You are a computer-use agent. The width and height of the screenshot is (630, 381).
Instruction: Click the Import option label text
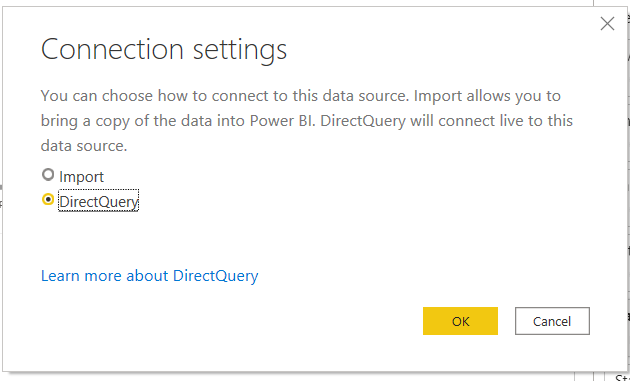point(82,177)
